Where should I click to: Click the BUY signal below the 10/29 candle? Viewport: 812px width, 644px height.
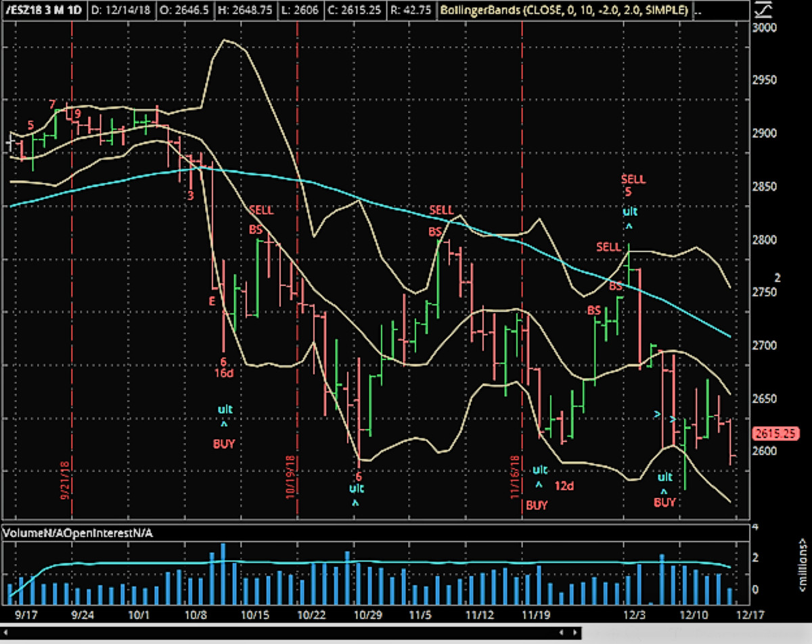point(223,444)
